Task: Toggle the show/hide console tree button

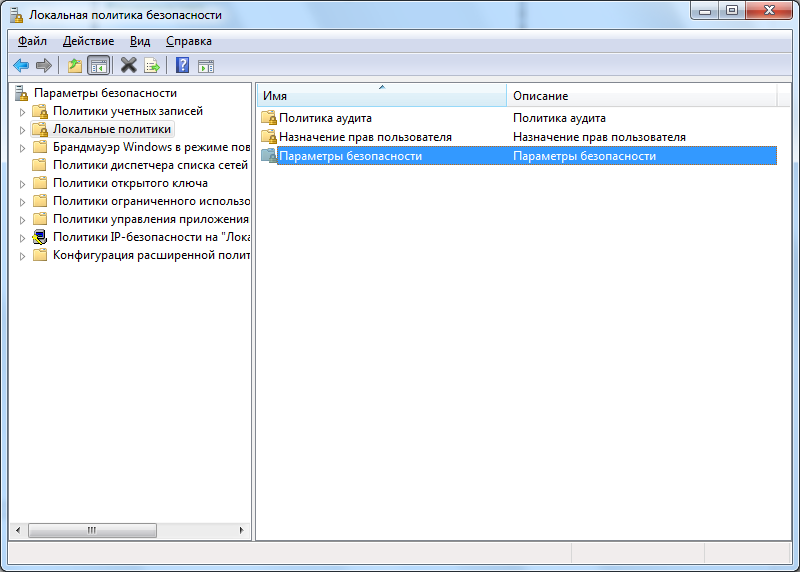Action: (x=98, y=65)
